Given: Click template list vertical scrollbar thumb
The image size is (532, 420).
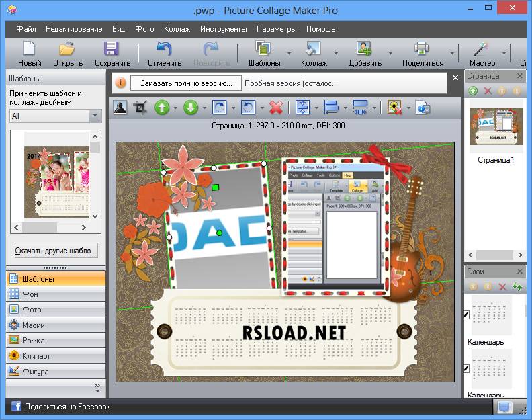Looking at the screenshot, I should tap(95, 147).
